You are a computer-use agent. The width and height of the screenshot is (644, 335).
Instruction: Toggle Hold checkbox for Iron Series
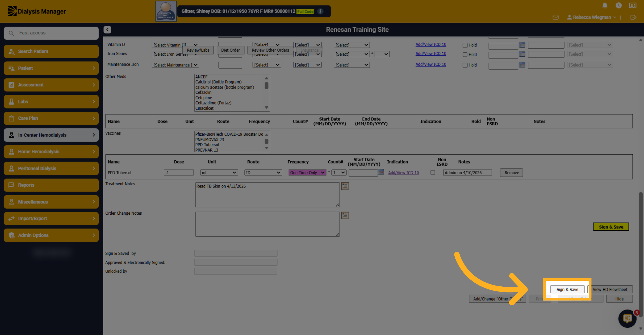click(x=465, y=55)
